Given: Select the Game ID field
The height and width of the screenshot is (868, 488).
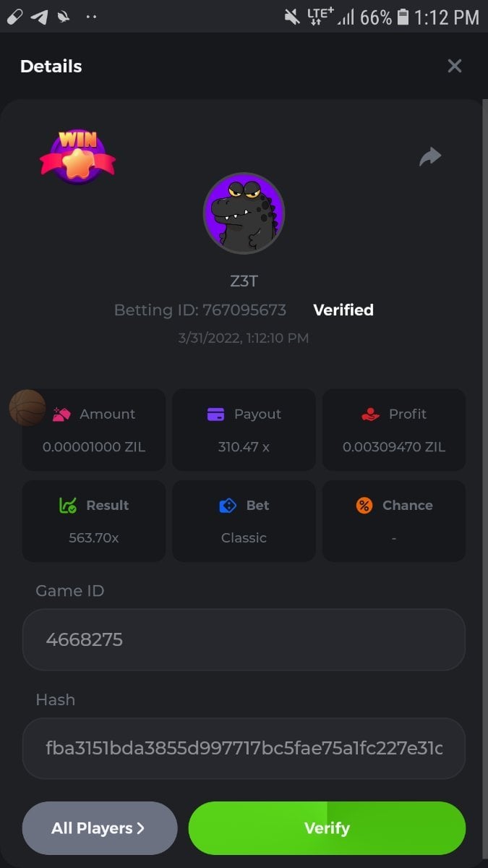Looking at the screenshot, I should click(244, 639).
